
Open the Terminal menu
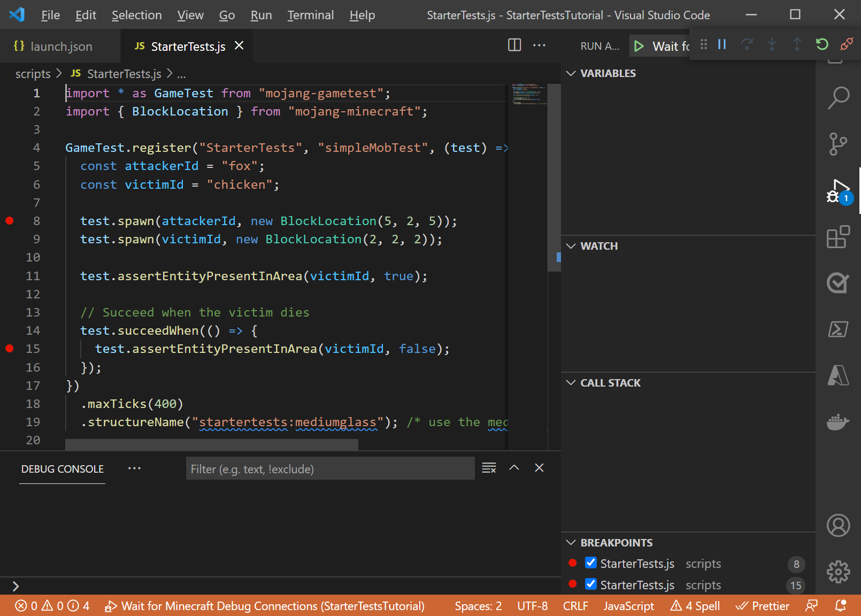click(x=310, y=15)
